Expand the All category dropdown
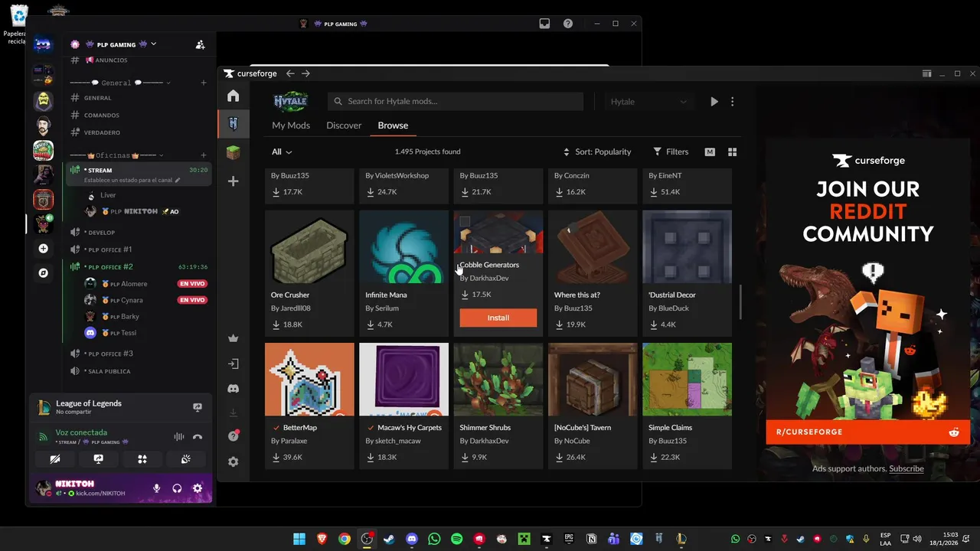 282,152
